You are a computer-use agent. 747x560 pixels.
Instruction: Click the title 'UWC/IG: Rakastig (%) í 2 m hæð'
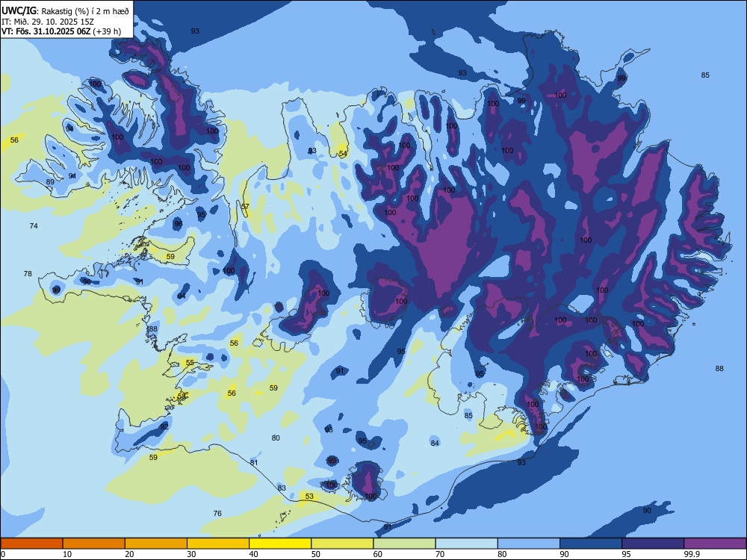[x=65, y=11]
